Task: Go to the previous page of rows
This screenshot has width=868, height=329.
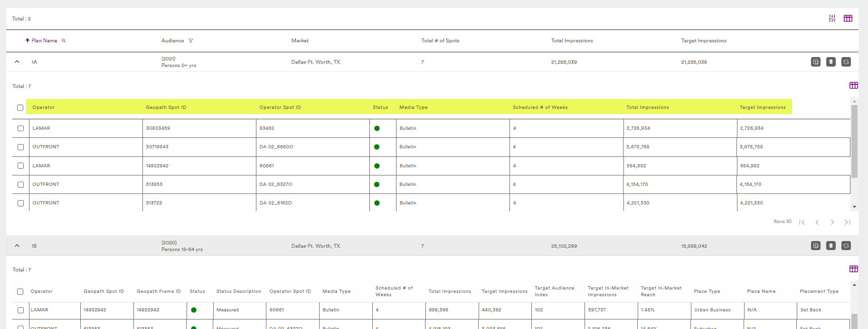Action: [817, 222]
